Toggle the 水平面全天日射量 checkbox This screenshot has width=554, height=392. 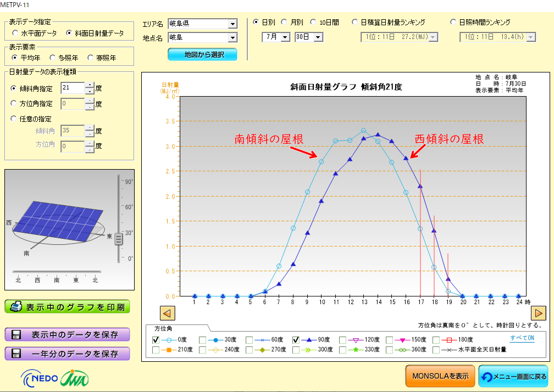point(436,350)
